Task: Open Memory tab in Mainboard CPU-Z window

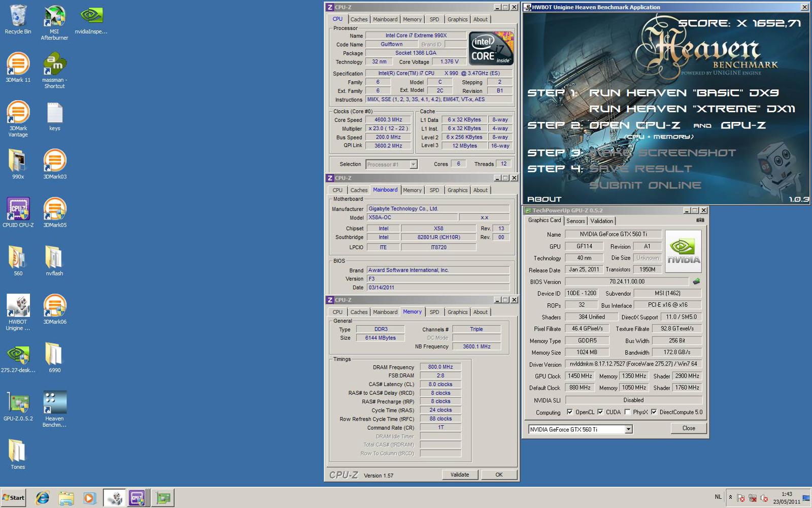Action: pos(412,190)
